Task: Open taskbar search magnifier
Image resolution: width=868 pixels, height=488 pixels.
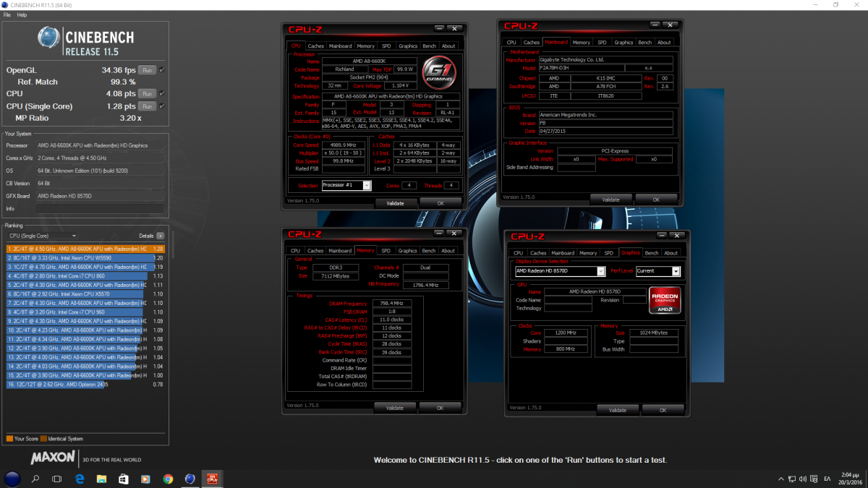Action: pyautogui.click(x=35, y=479)
